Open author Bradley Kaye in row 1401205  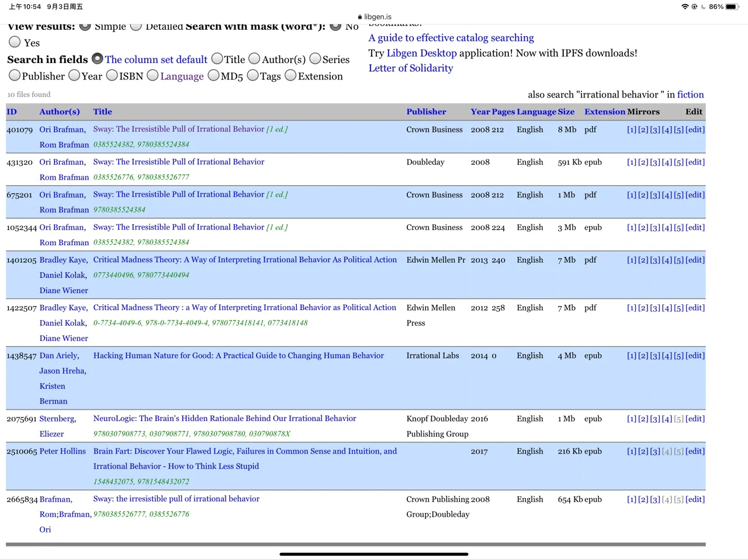(64, 260)
